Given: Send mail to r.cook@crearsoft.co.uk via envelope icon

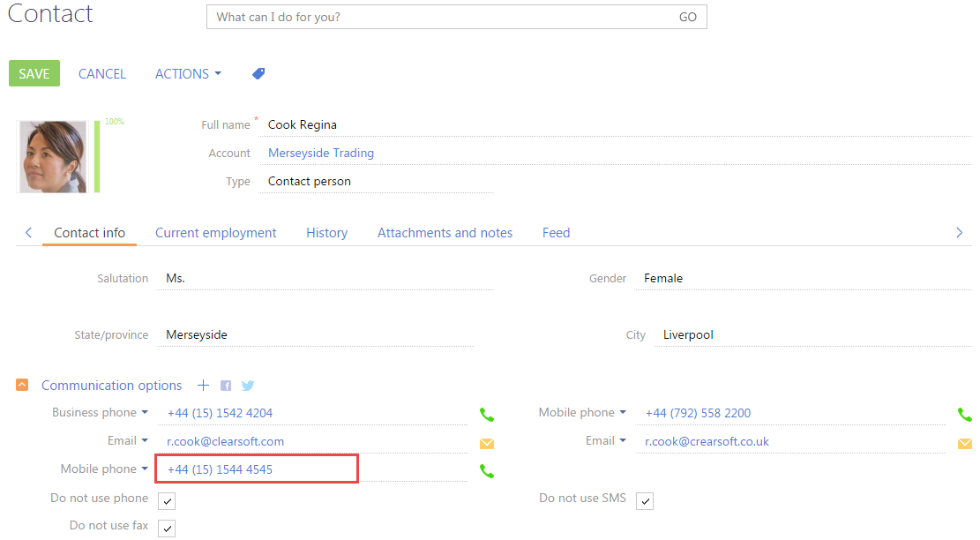Looking at the screenshot, I should click(964, 444).
